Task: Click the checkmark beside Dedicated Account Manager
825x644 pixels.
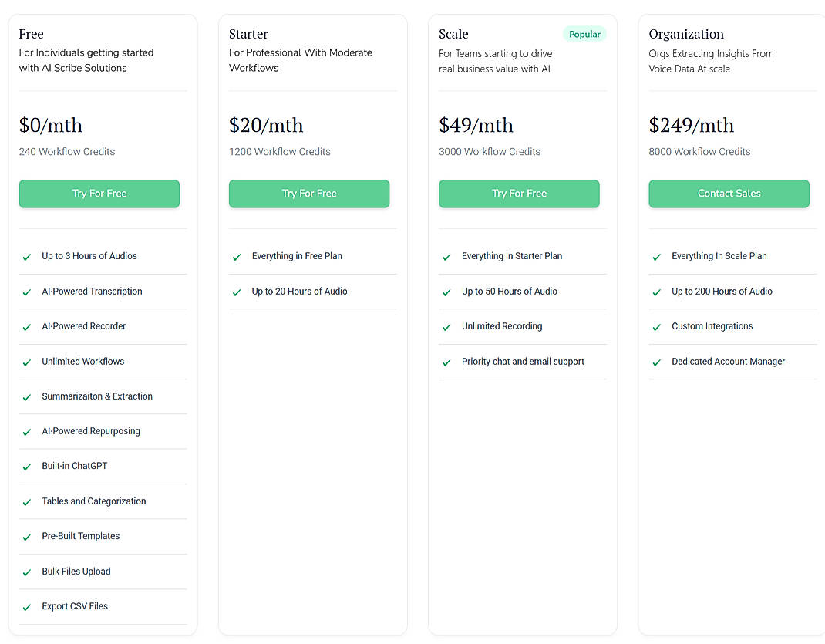Action: pyautogui.click(x=656, y=362)
